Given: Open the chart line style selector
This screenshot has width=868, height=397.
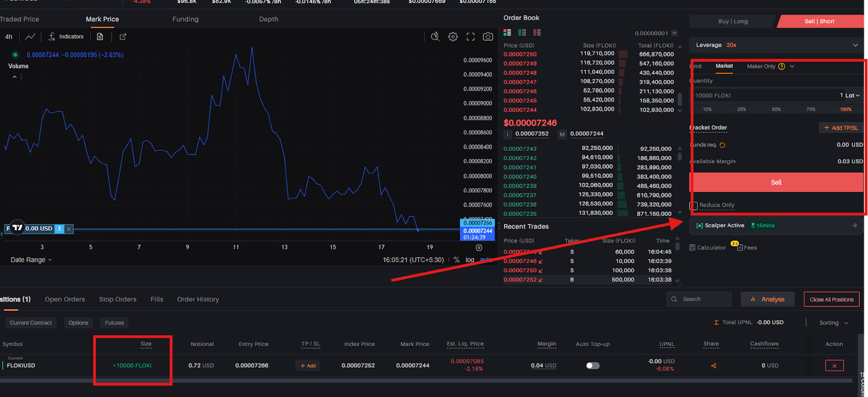Looking at the screenshot, I should [30, 37].
